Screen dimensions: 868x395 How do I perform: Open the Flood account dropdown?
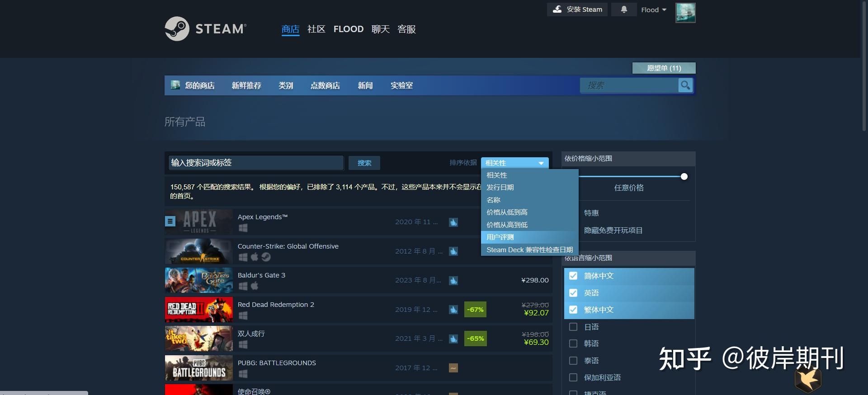pyautogui.click(x=654, y=9)
